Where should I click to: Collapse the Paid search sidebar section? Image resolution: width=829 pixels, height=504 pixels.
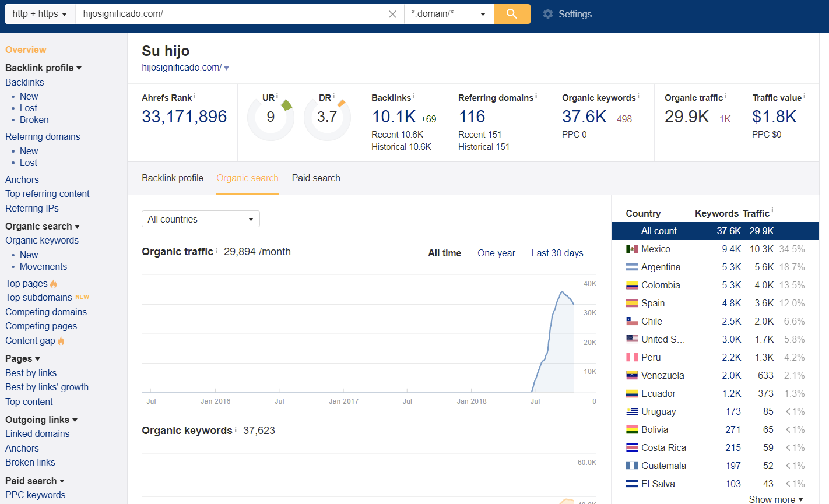click(62, 481)
